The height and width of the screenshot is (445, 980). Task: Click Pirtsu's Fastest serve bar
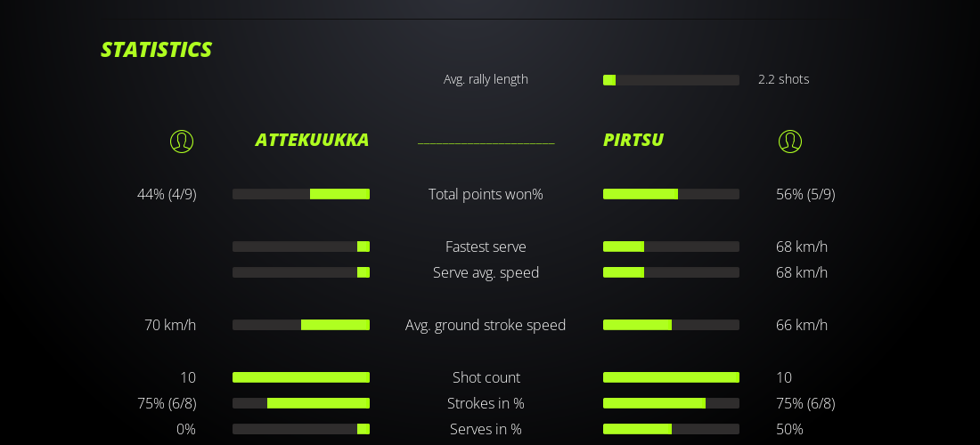[671, 247]
